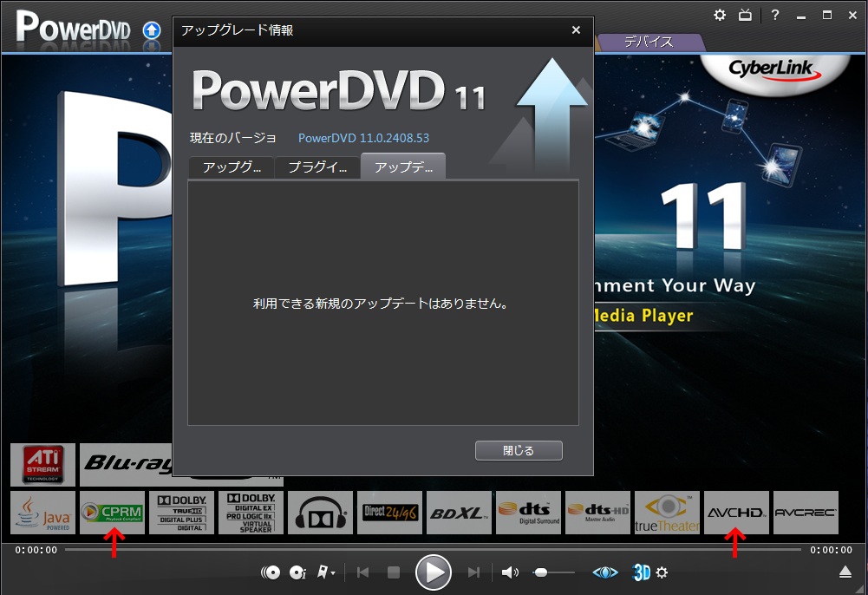The width and height of the screenshot is (868, 595).
Task: Click the blue upgrade arrow beside PowerDVD logo
Action: point(152,31)
